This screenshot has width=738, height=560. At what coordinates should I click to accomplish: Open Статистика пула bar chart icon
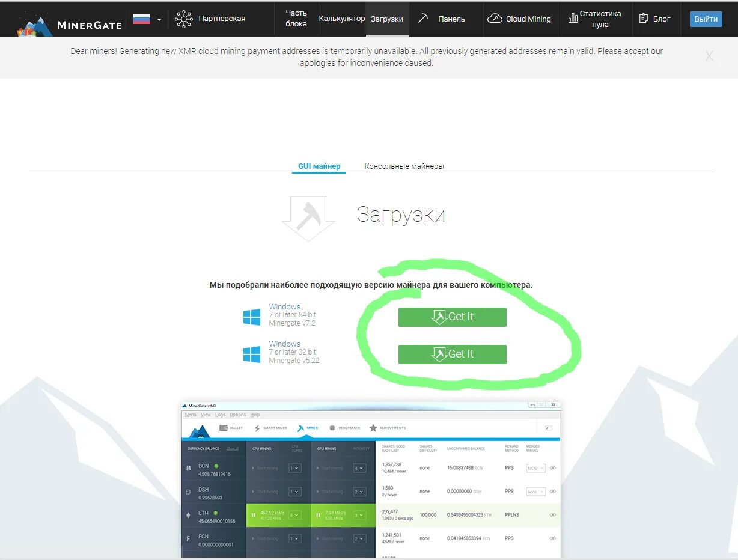573,19
